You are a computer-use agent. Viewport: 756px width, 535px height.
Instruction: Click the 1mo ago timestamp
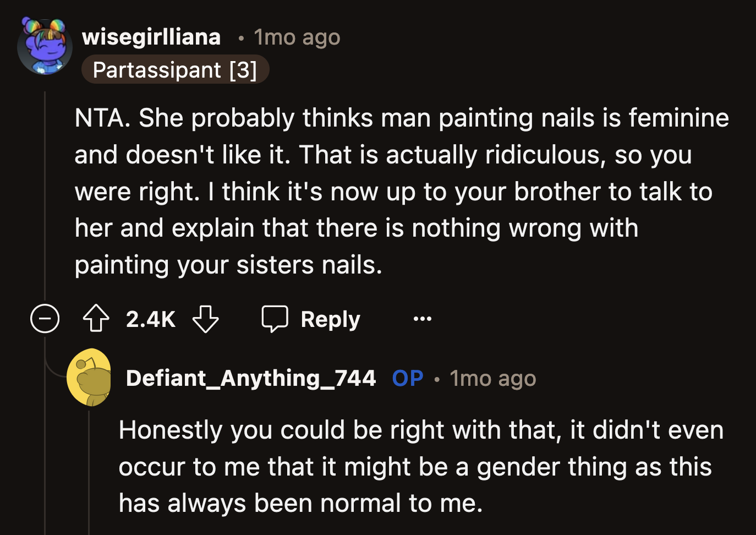pyautogui.click(x=297, y=36)
